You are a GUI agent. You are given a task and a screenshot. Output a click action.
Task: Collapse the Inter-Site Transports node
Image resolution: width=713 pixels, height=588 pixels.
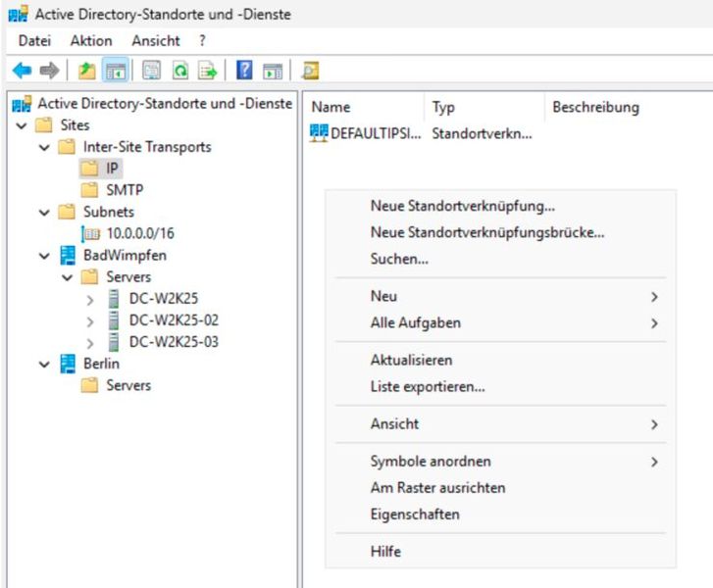coord(44,147)
